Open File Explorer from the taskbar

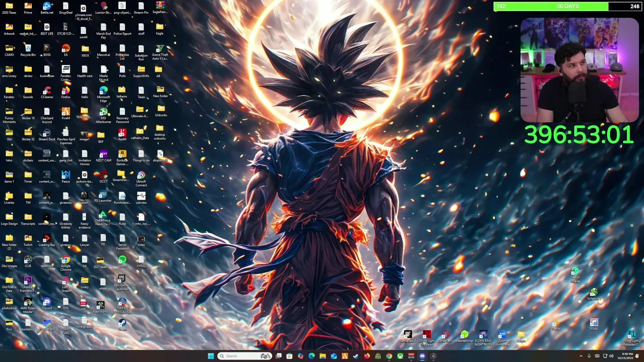tap(323, 356)
